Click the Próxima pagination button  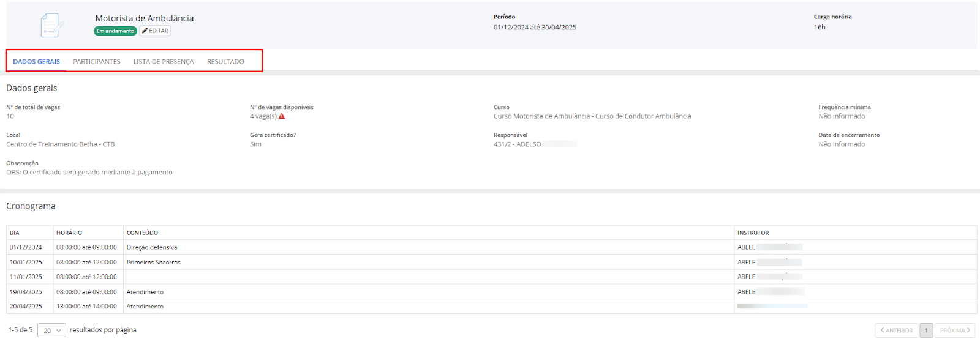[x=954, y=331]
